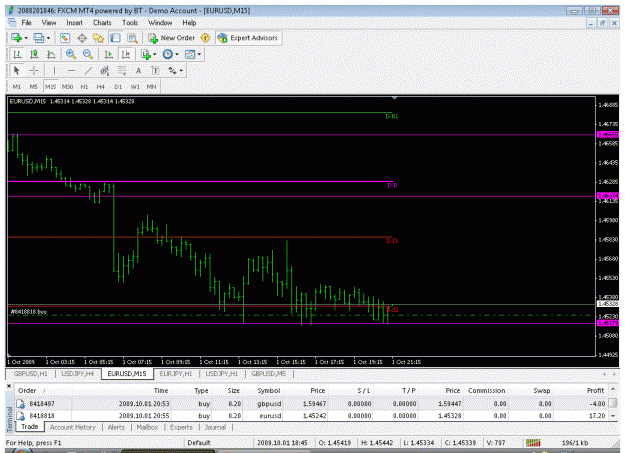625x453 pixels.
Task: Expand the Templates dropdown arrow
Action: (x=199, y=55)
